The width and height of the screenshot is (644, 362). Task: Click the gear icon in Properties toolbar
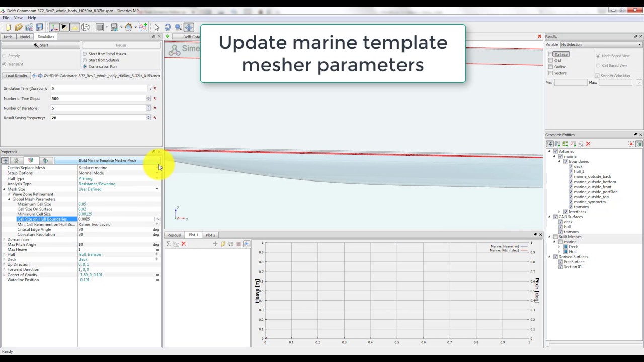pyautogui.click(x=16, y=160)
